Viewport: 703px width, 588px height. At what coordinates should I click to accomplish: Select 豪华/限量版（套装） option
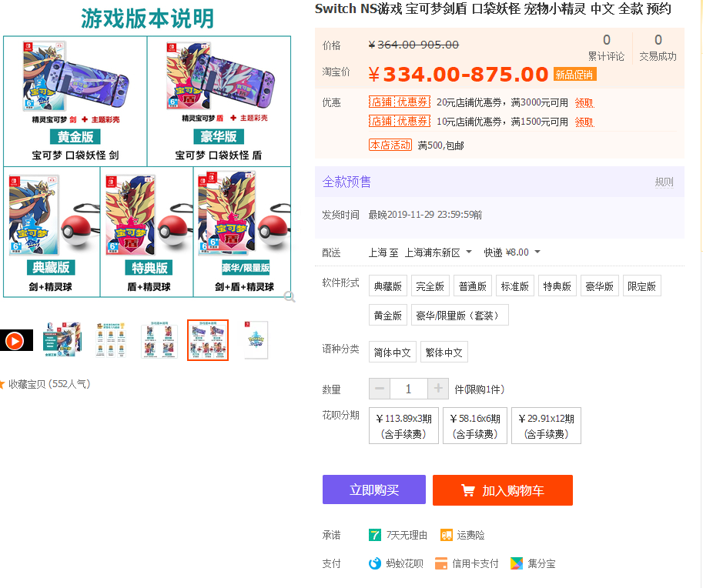point(460,315)
